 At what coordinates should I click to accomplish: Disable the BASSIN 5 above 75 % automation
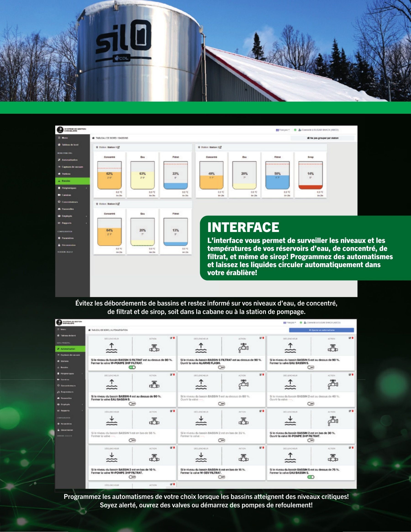coord(311,477)
